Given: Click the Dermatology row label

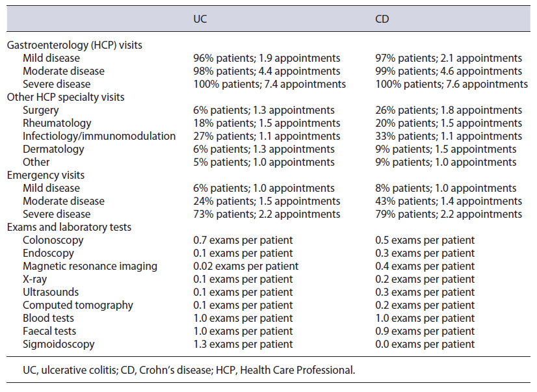Looking at the screenshot, I should (53, 150).
